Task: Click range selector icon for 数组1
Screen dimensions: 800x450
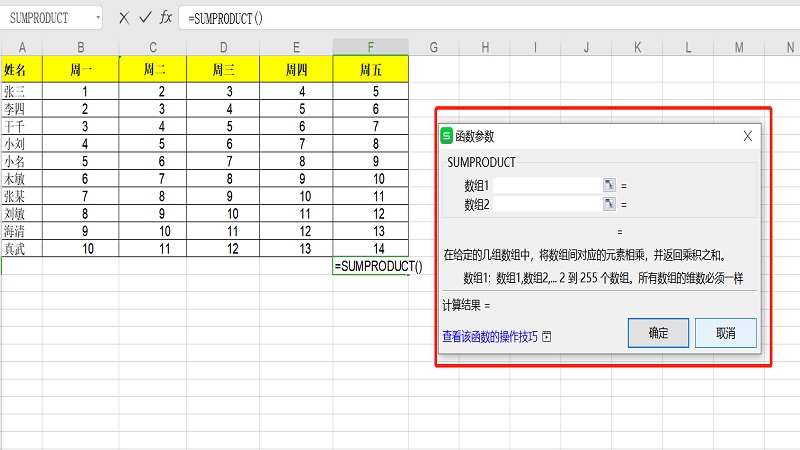Action: tap(608, 185)
